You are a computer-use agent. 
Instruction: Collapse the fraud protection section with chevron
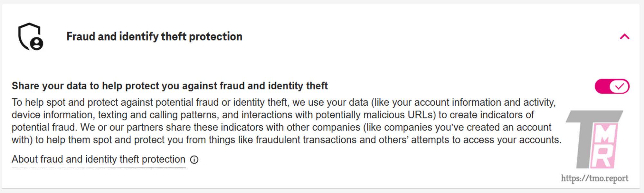pos(624,36)
